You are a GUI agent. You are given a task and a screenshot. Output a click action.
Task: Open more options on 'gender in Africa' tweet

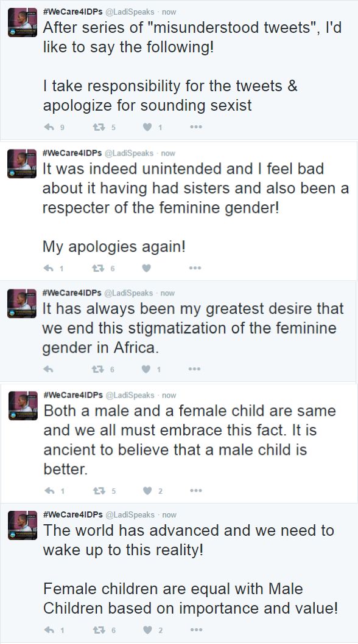pyautogui.click(x=194, y=369)
